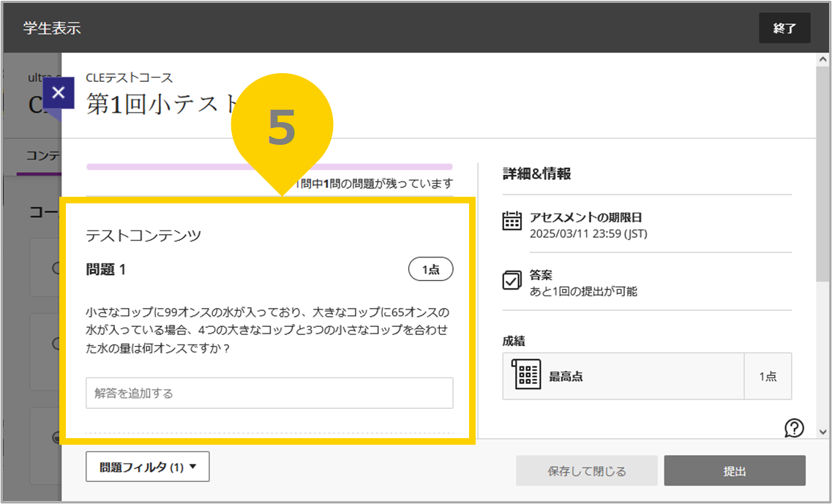Click the 詳細&情報 heading
832x504 pixels.
click(x=537, y=173)
